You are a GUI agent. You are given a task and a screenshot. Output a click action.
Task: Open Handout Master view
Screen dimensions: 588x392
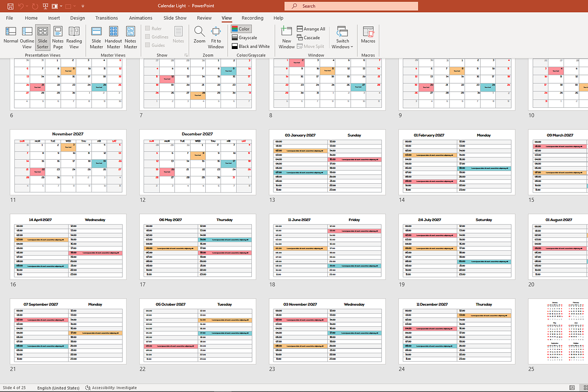tap(113, 37)
